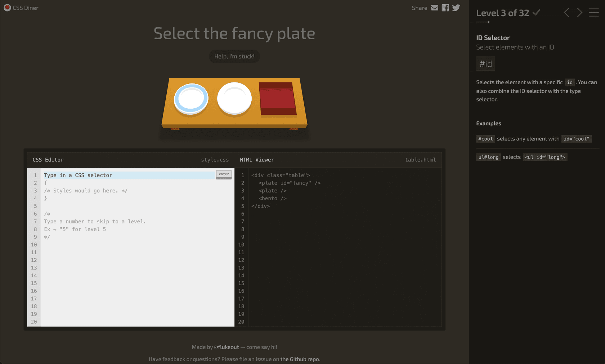Click the plain white plate
The height and width of the screenshot is (364, 605).
click(234, 99)
